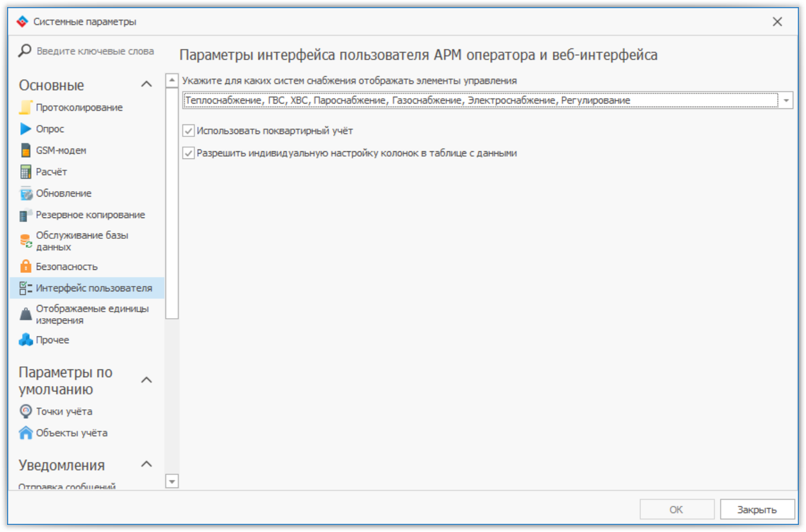The width and height of the screenshot is (806, 532).
Task: Click the Отображаемые единицы измерения weight icon
Action: click(26, 315)
